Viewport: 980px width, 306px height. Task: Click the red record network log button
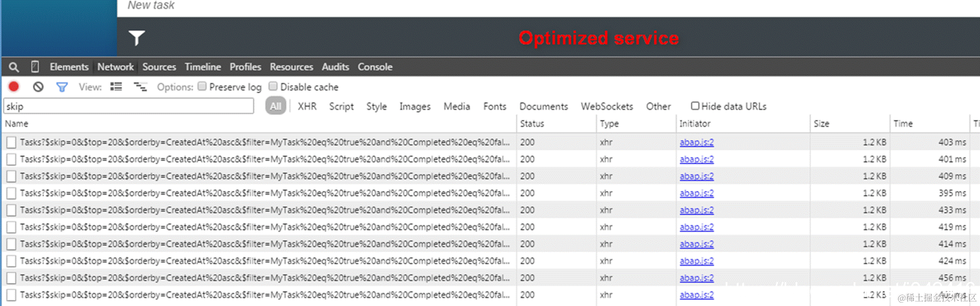14,87
